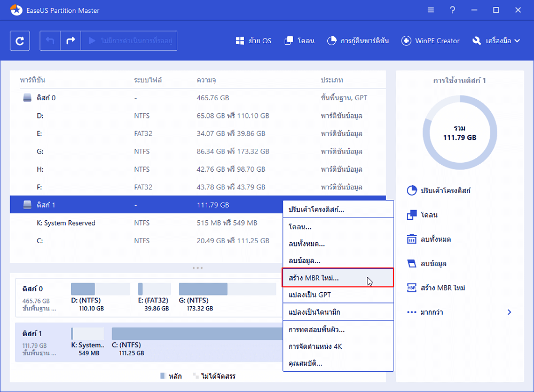This screenshot has height=392, width=534.
Task: Click partition recovery pie icon in toolbar
Action: (x=332, y=41)
